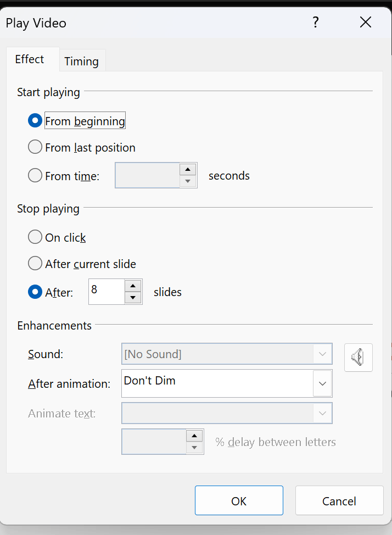
Task: Select On click stop option
Action: [x=35, y=237]
